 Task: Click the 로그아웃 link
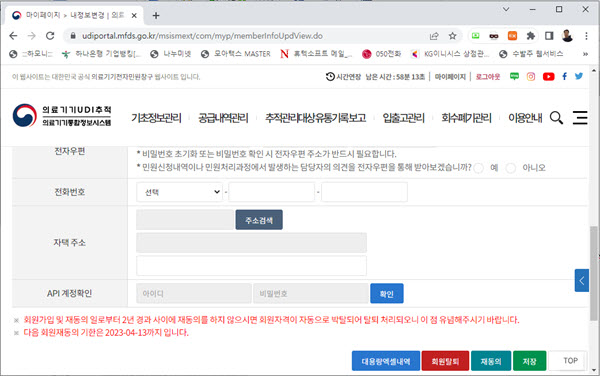click(488, 77)
